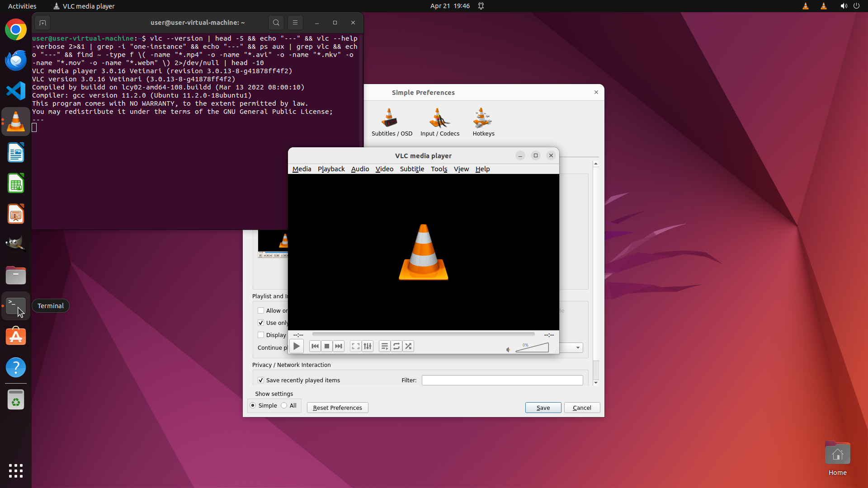The height and width of the screenshot is (488, 868).
Task: Open the Ubuntu system status menu
Action: (x=849, y=6)
